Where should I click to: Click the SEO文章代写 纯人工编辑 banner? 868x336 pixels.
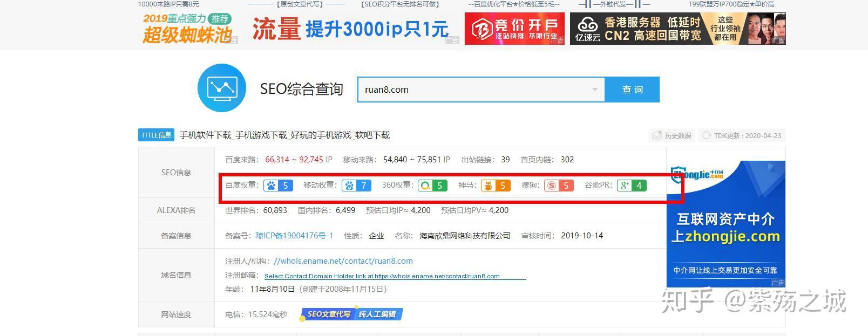[x=351, y=314]
